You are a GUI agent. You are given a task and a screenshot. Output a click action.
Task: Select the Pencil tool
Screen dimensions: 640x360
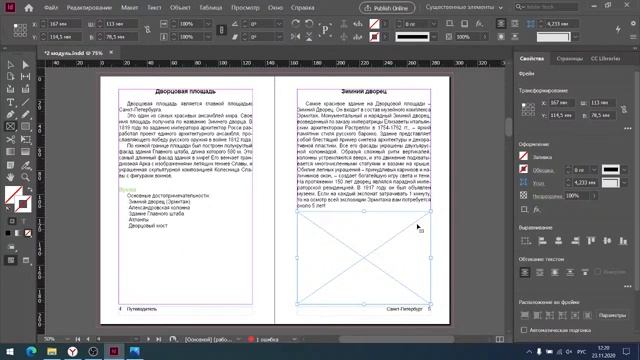pyautogui.click(x=25, y=115)
